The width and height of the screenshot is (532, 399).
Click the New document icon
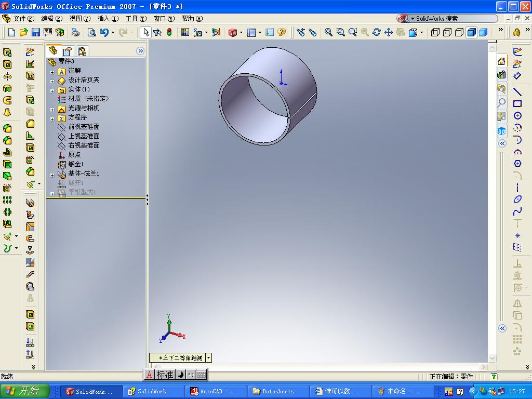[11, 32]
